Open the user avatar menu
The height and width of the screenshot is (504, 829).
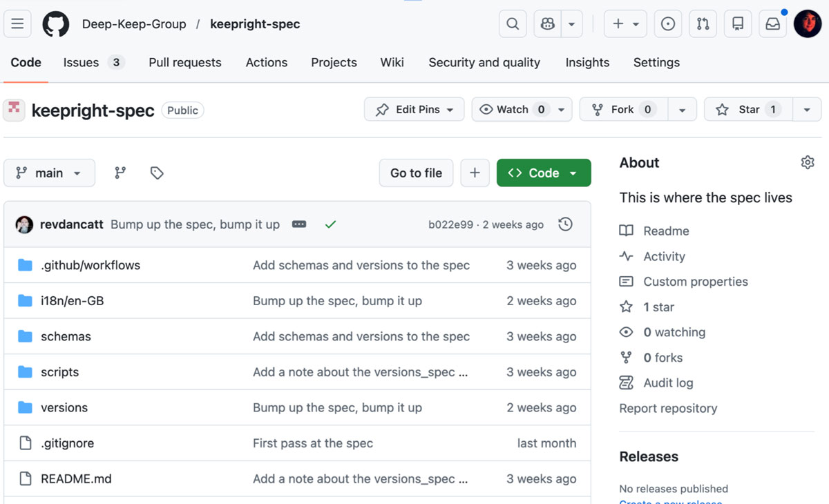point(808,24)
